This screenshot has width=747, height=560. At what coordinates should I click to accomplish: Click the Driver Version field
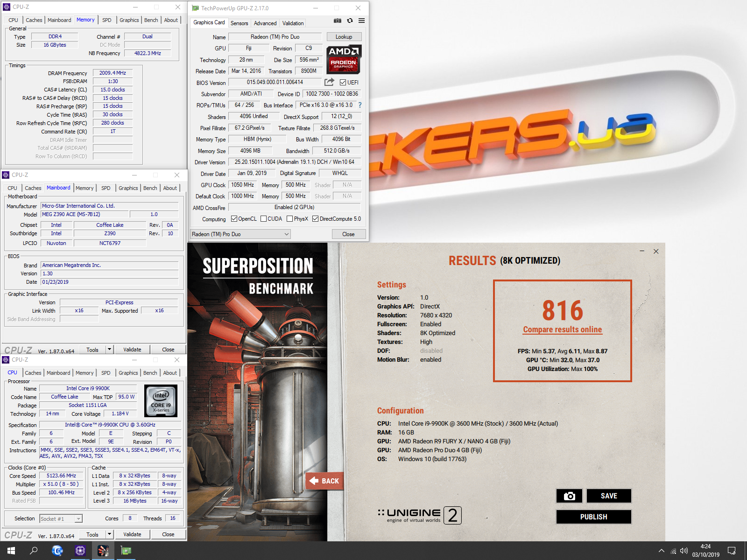pos(294,162)
